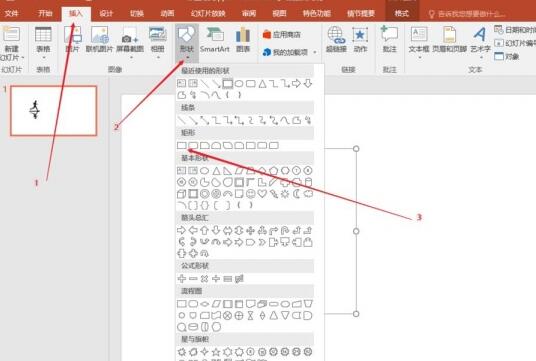Choose the rounded rectangle under 矩形
This screenshot has width=536, height=361.
193,146
